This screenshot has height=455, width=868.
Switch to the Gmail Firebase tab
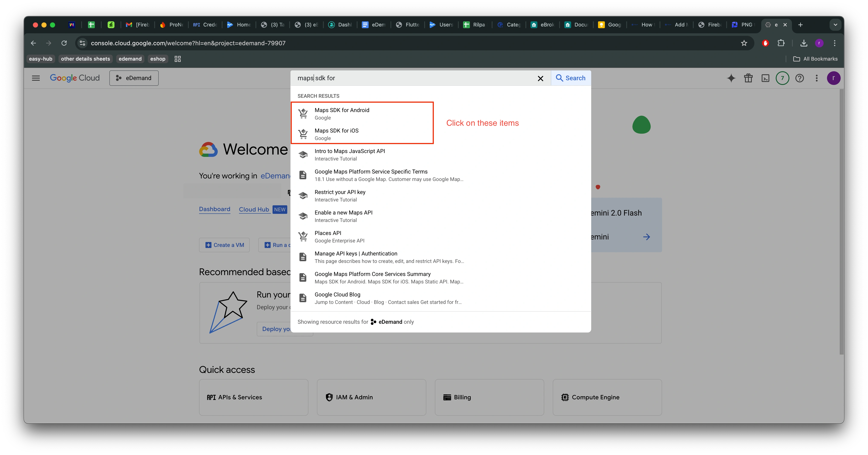click(x=138, y=25)
